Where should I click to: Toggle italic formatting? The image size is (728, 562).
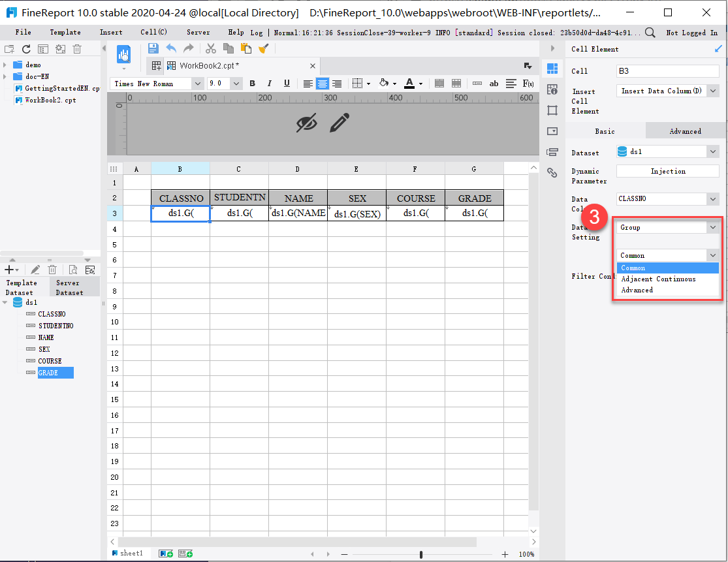pos(268,84)
